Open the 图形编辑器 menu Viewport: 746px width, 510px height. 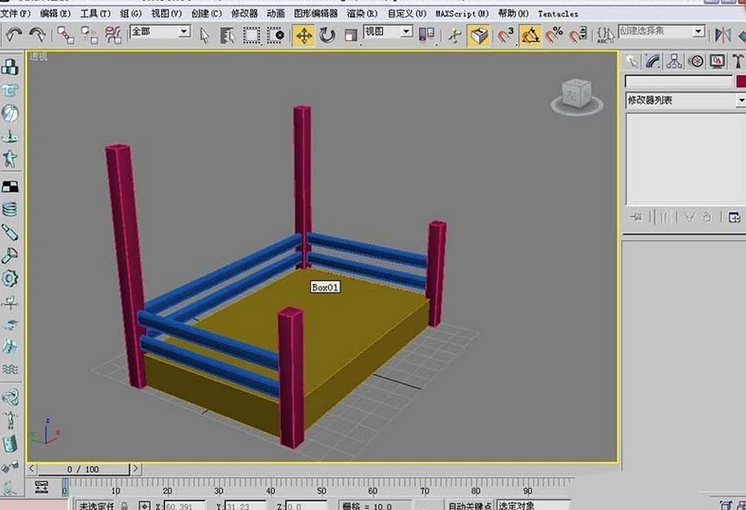pos(315,13)
